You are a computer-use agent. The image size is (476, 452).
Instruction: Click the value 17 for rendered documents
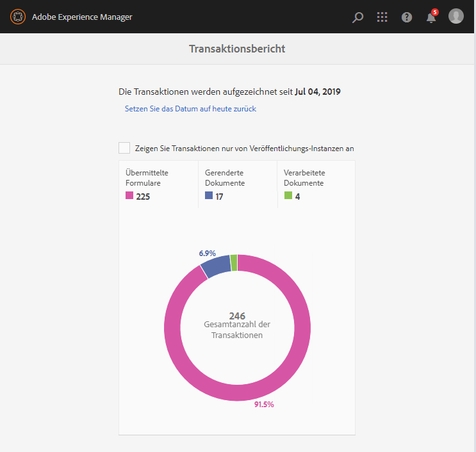click(219, 197)
